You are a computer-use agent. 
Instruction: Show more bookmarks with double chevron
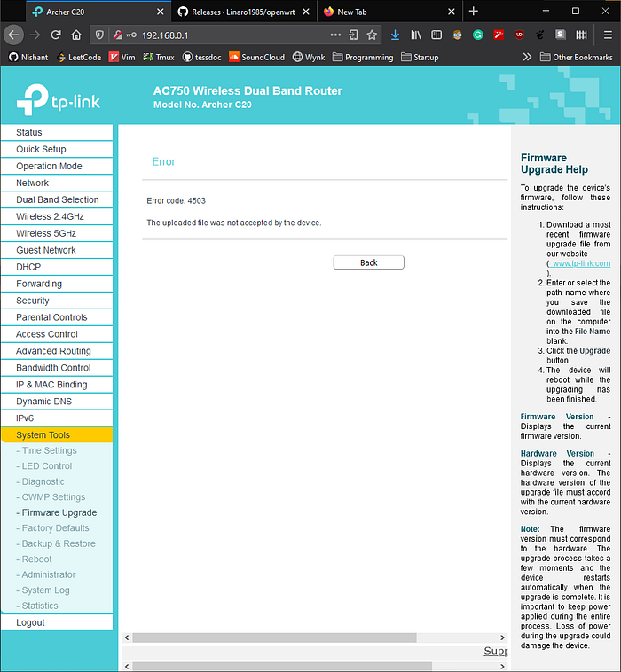(527, 57)
